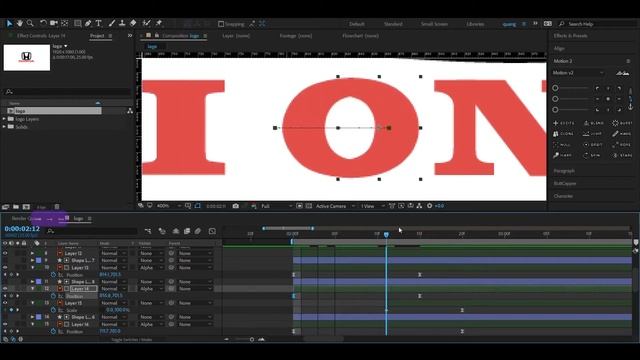Open the Motion v2 dropdown
The height and width of the screenshot is (360, 640).
pyautogui.click(x=578, y=73)
